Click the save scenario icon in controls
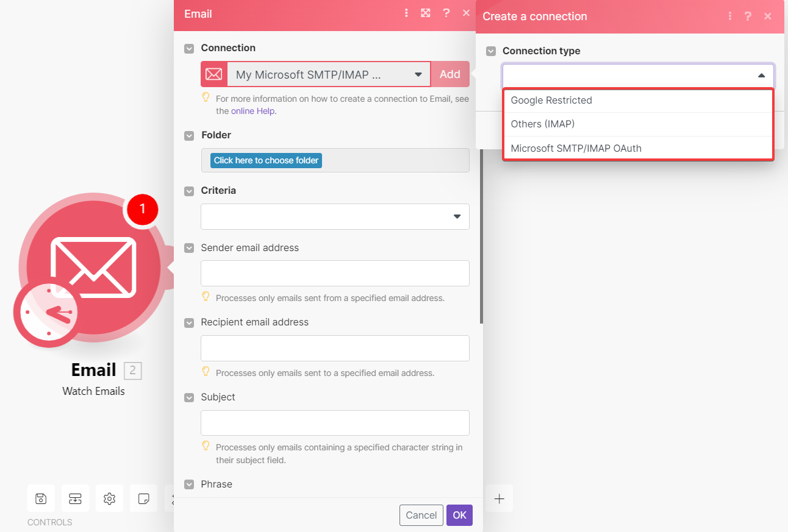 click(41, 498)
